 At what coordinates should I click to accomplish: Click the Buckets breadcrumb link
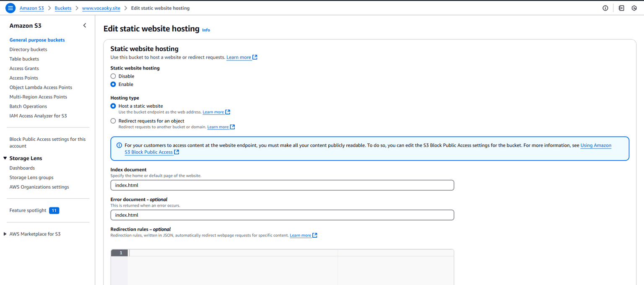63,8
